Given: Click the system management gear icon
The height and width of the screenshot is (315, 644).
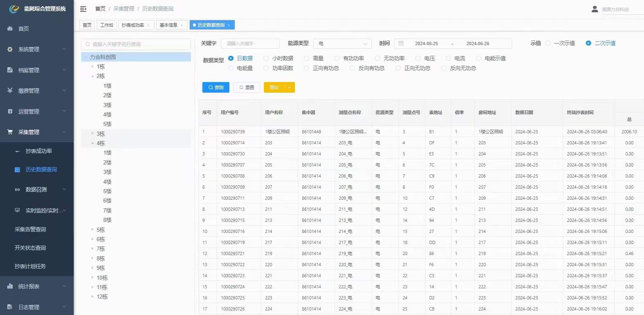Looking at the screenshot, I should pos(10,49).
